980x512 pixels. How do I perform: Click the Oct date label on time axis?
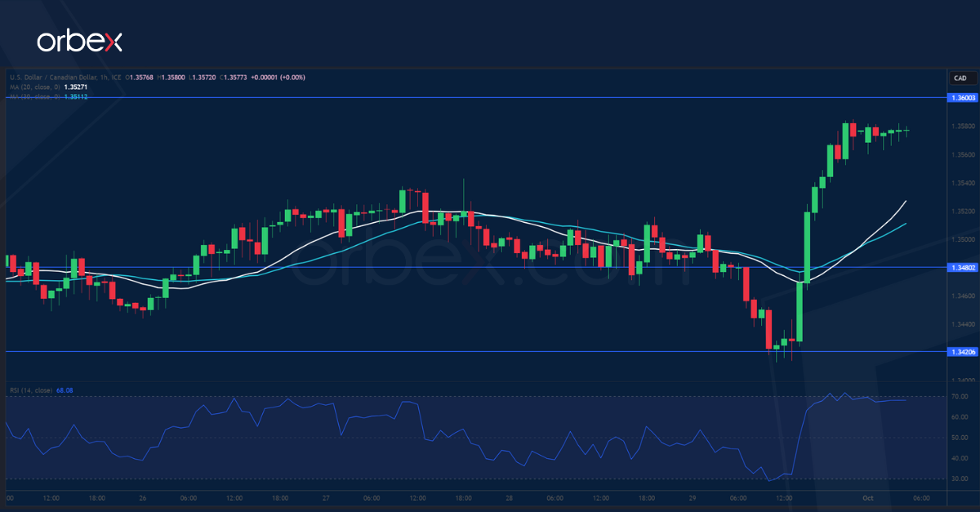pyautogui.click(x=868, y=497)
